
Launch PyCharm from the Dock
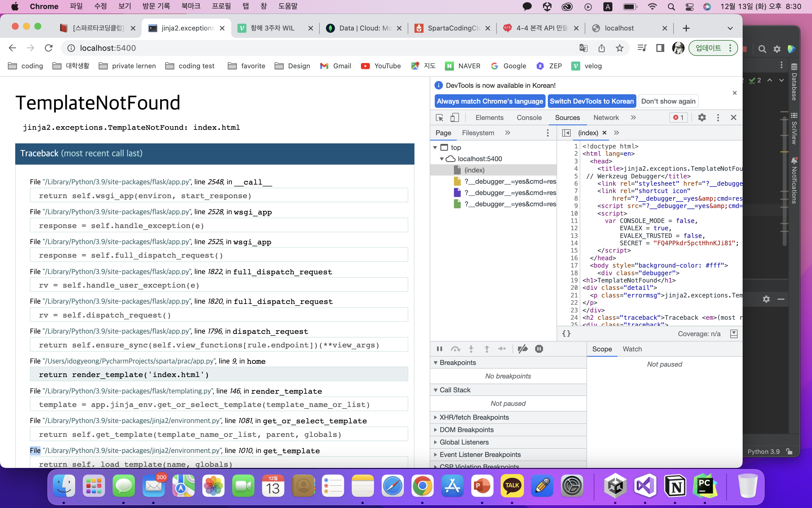[705, 486]
